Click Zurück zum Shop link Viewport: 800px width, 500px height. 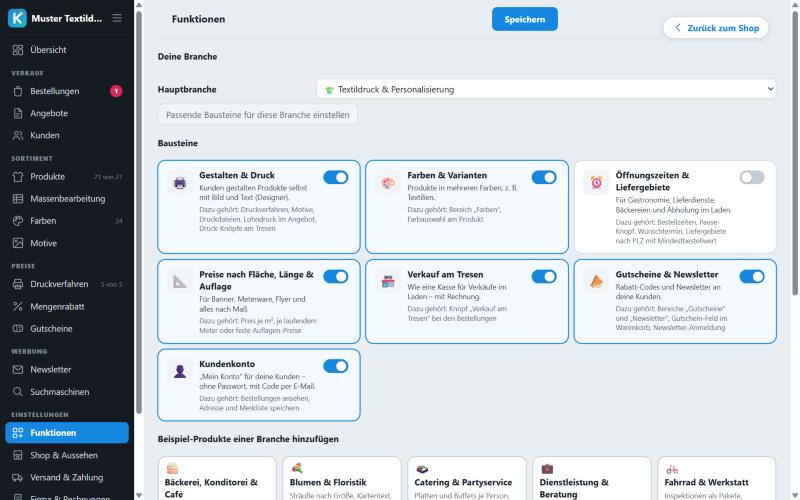click(x=716, y=28)
